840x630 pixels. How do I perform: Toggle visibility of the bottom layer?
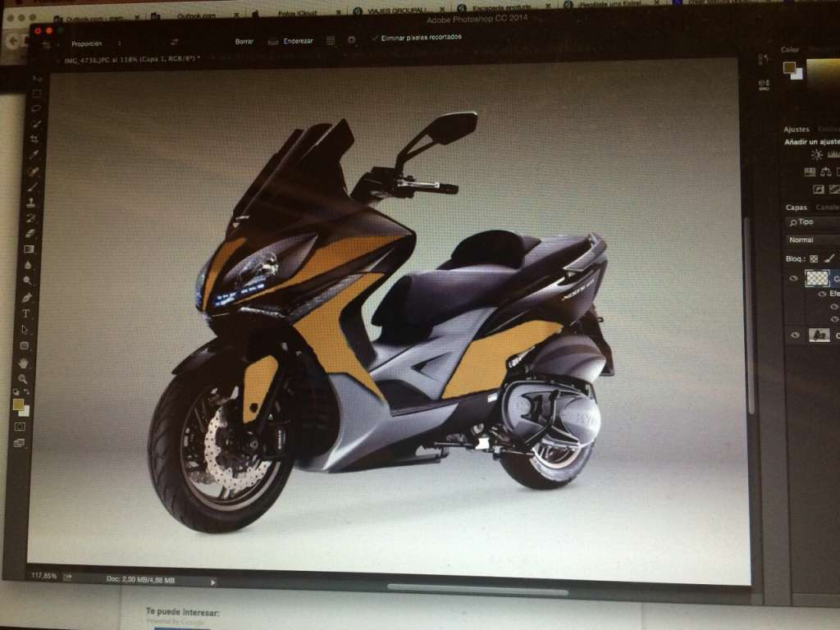(793, 335)
